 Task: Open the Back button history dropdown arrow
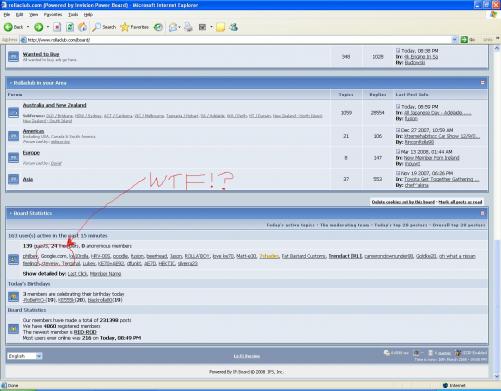click(28, 27)
